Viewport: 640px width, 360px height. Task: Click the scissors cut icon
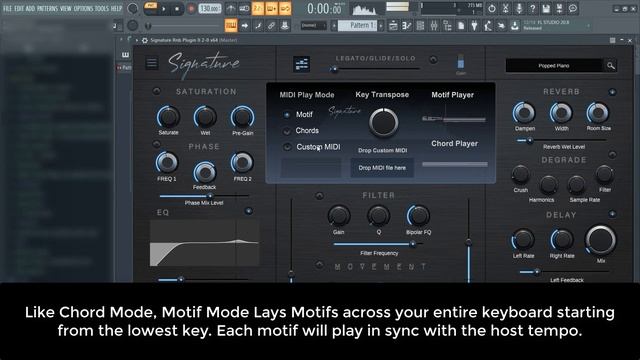pos(505,8)
